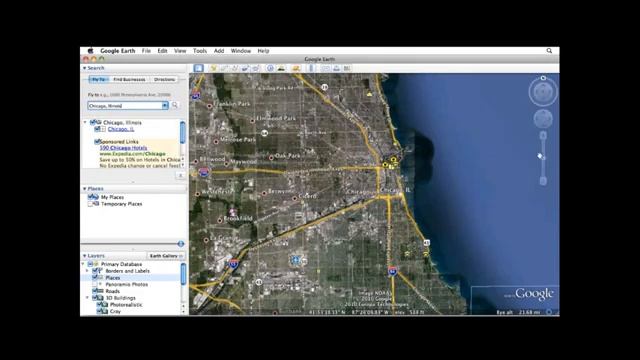Image resolution: width=640 pixels, height=360 pixels.
Task: Collapse the Places panel
Action: (x=84, y=189)
